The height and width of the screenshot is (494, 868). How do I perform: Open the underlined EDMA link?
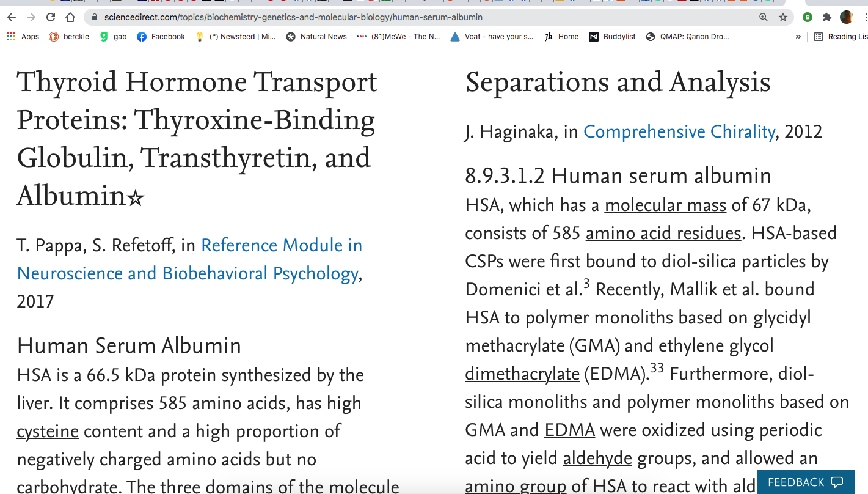coord(570,430)
